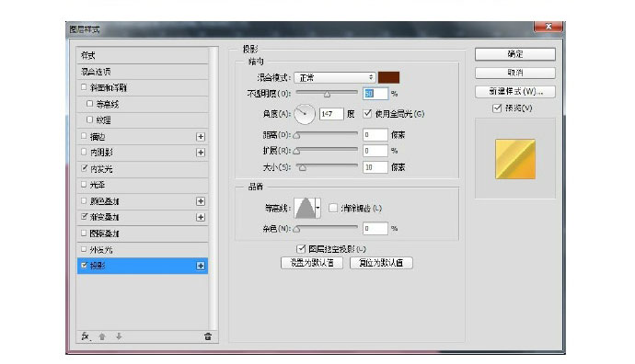The image size is (635, 364).
Task: Open the 内发光 settings row
Action: (x=143, y=169)
